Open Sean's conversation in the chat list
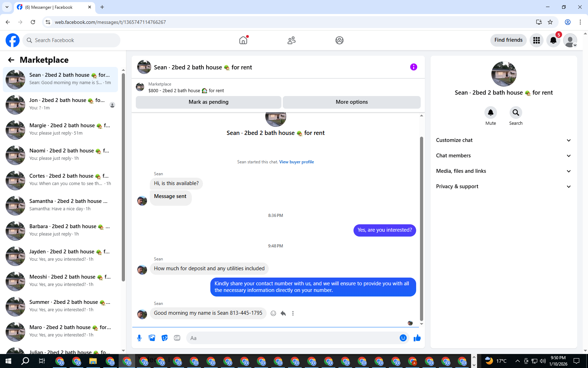 point(60,79)
